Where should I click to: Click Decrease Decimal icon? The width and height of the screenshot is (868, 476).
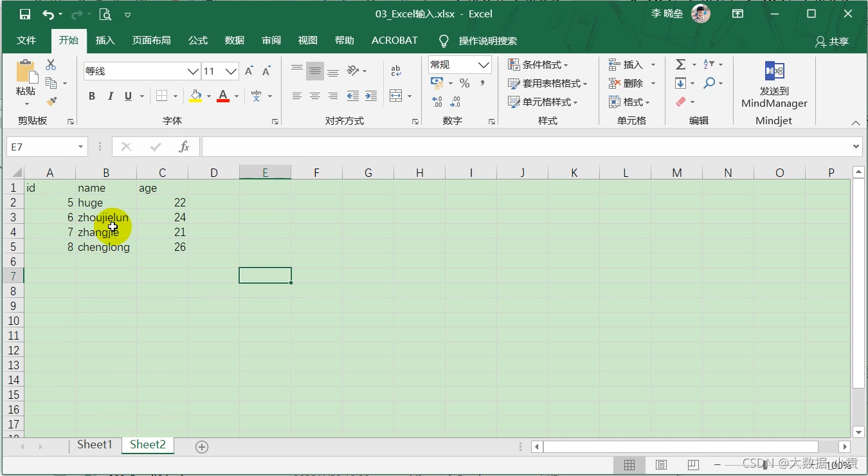pyautogui.click(x=455, y=102)
